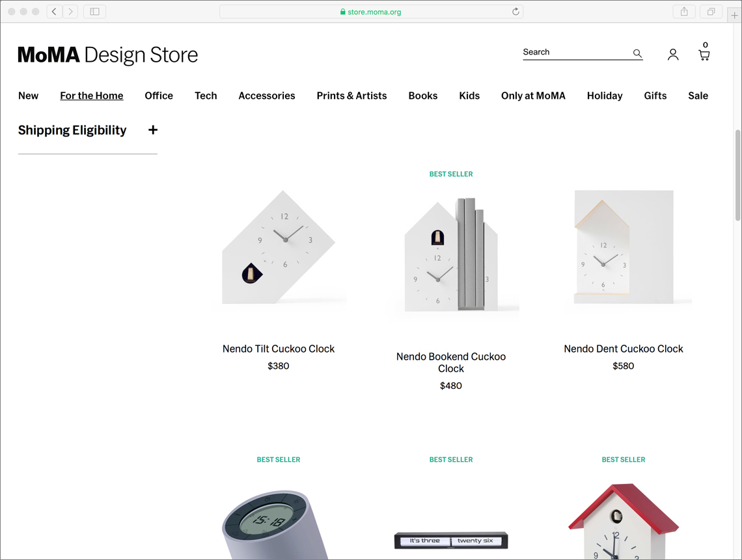Show all tabs overview icon
The width and height of the screenshot is (742, 560).
click(x=711, y=11)
